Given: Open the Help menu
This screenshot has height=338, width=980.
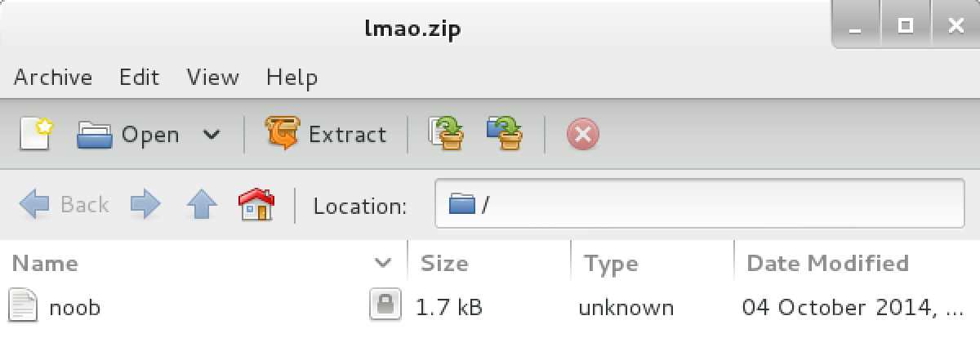Looking at the screenshot, I should [292, 78].
